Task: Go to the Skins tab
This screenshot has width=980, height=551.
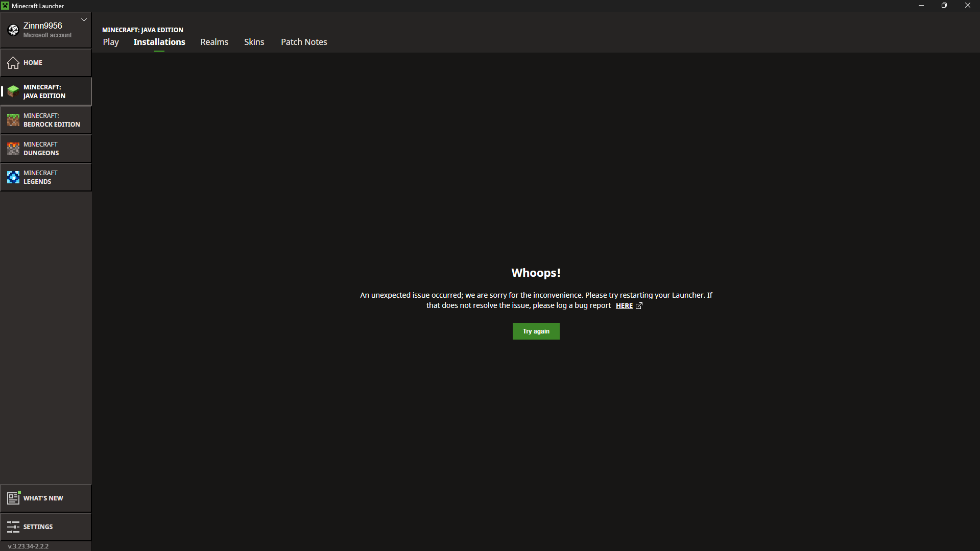Action: pos(254,42)
